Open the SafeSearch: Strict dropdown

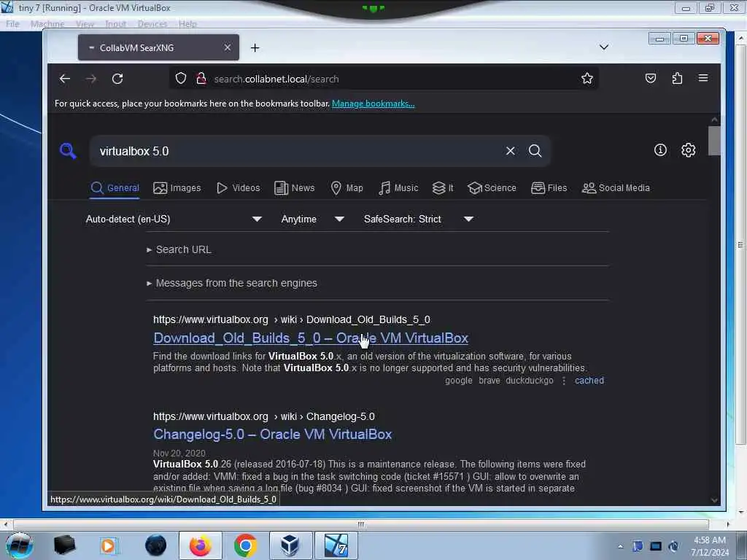click(x=418, y=219)
